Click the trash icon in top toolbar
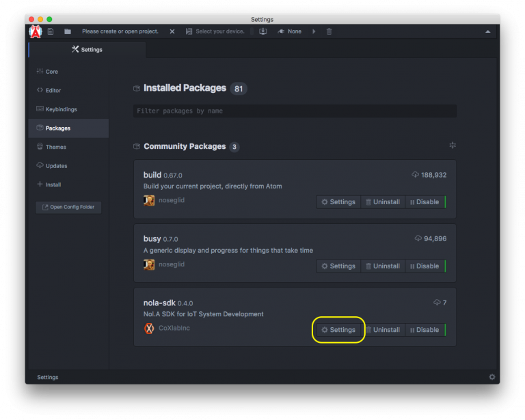Viewport: 525px width, 420px height. 329,31
